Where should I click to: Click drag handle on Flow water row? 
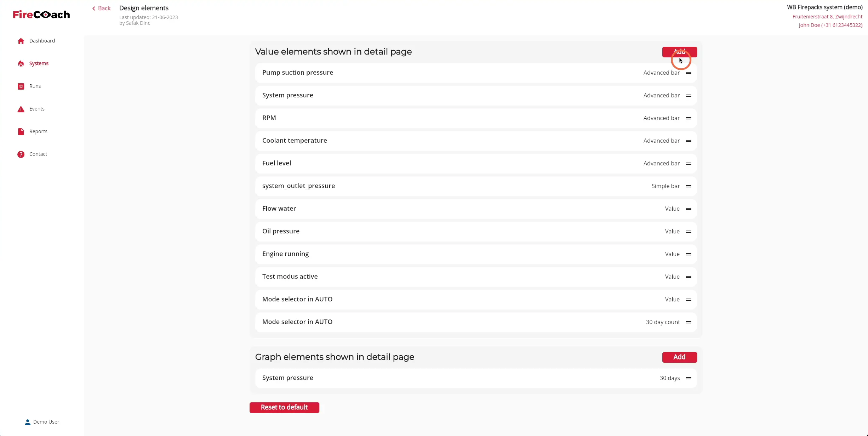[x=689, y=209]
